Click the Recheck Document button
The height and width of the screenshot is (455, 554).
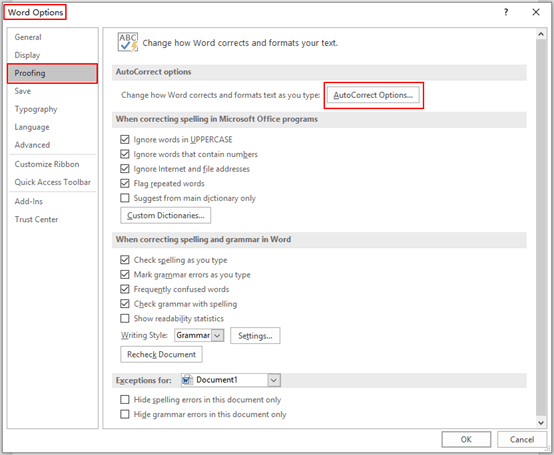(161, 354)
